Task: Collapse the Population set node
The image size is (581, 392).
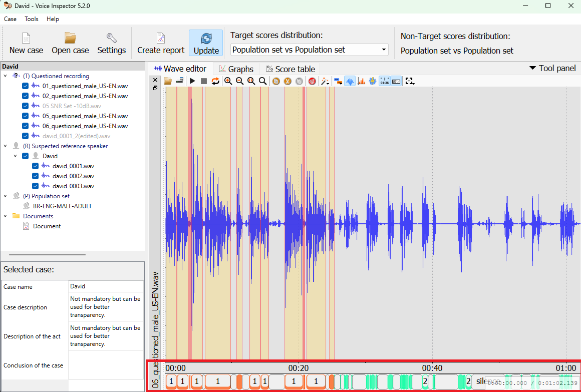Action: pos(5,196)
